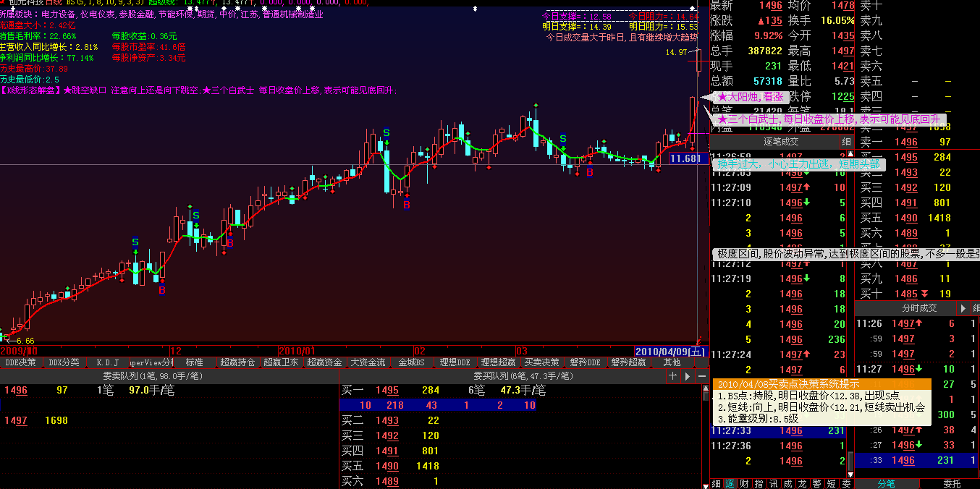The image size is (980, 489).
Task: Click the 总手 387822 value
Action: [x=765, y=51]
